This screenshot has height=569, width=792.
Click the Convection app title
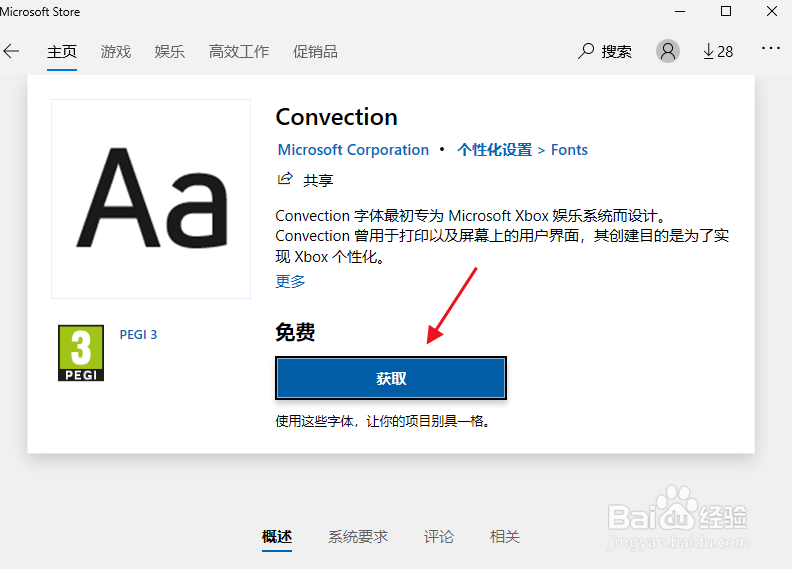point(336,117)
